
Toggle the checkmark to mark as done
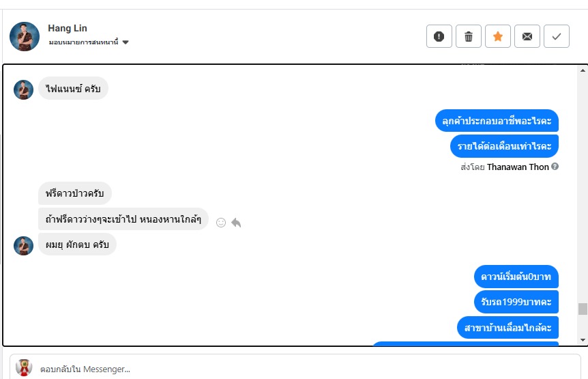(556, 36)
